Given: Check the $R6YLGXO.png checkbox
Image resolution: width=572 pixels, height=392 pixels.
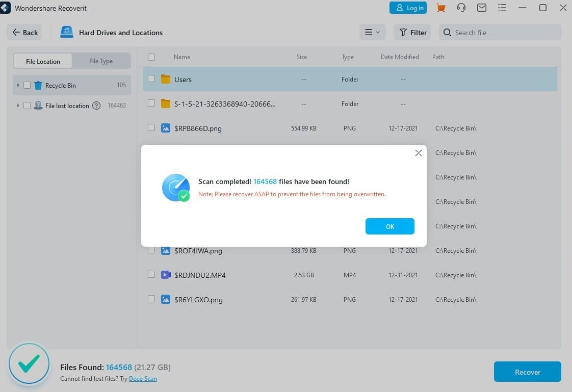Looking at the screenshot, I should click(151, 299).
